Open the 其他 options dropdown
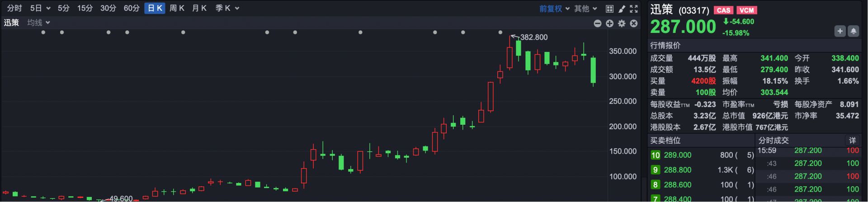Screen dimensions: 868x202 (585, 9)
